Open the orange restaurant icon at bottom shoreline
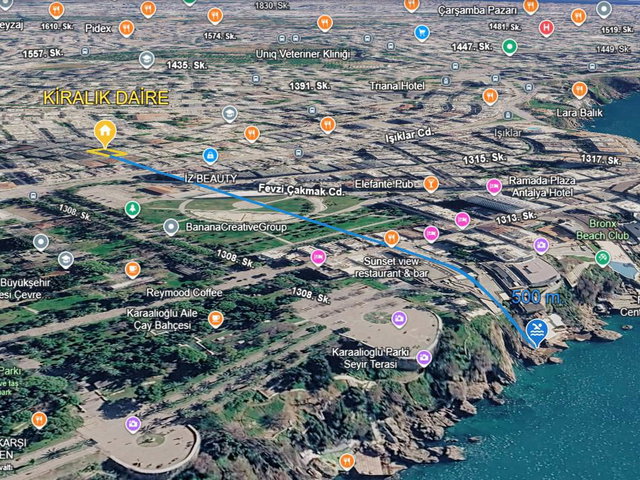Image resolution: width=640 pixels, height=480 pixels. tap(347, 461)
